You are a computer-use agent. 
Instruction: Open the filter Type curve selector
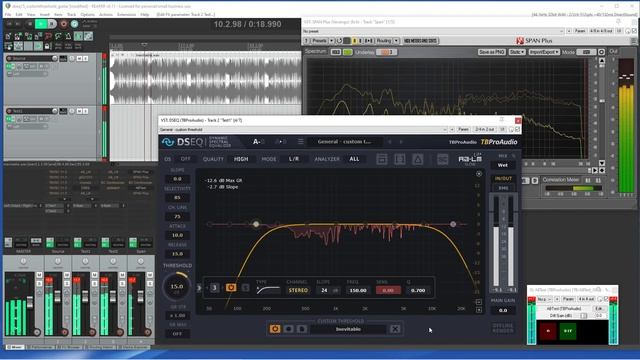pyautogui.click(x=269, y=290)
